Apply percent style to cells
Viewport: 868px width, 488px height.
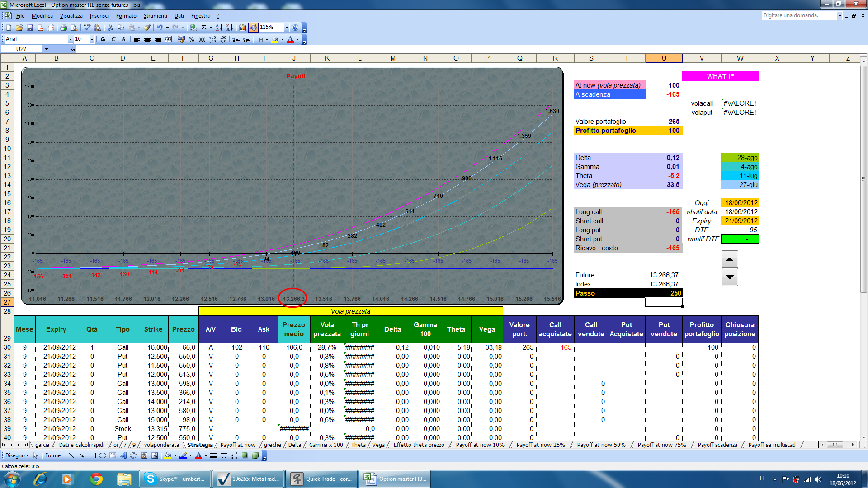coord(192,39)
